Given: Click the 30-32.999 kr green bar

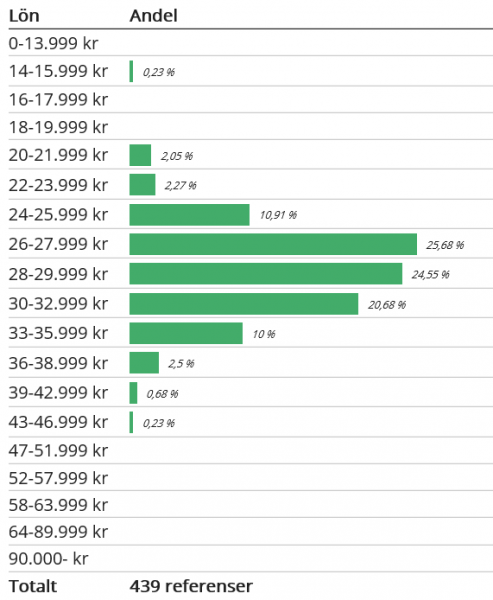Looking at the screenshot, I should tap(244, 304).
